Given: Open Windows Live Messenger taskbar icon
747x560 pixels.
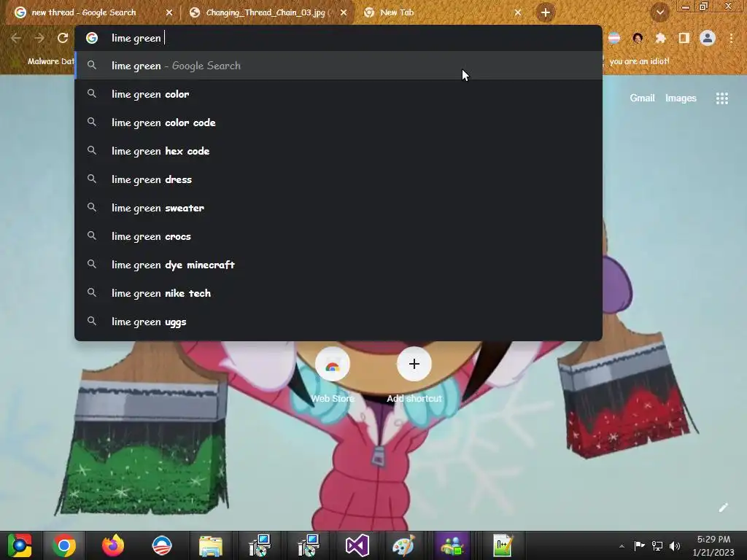Looking at the screenshot, I should (x=452, y=545).
